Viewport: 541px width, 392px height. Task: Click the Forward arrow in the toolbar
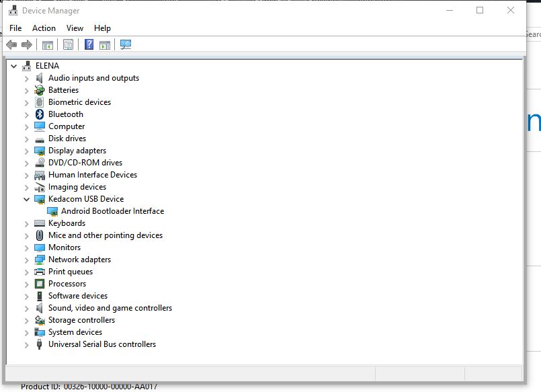coord(27,45)
